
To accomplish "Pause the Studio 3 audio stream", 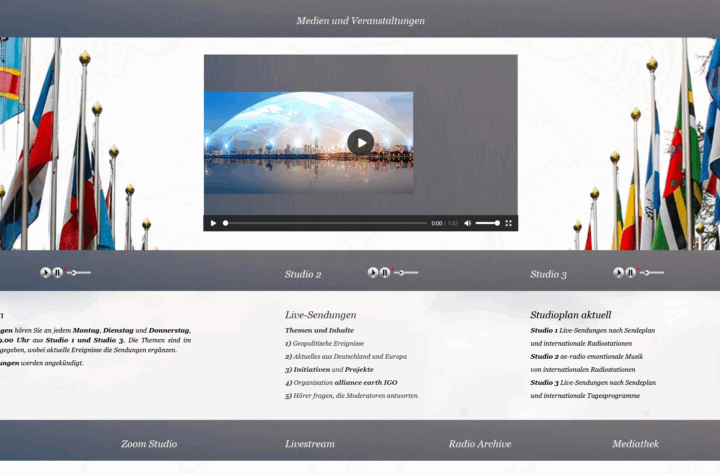I will 631,272.
